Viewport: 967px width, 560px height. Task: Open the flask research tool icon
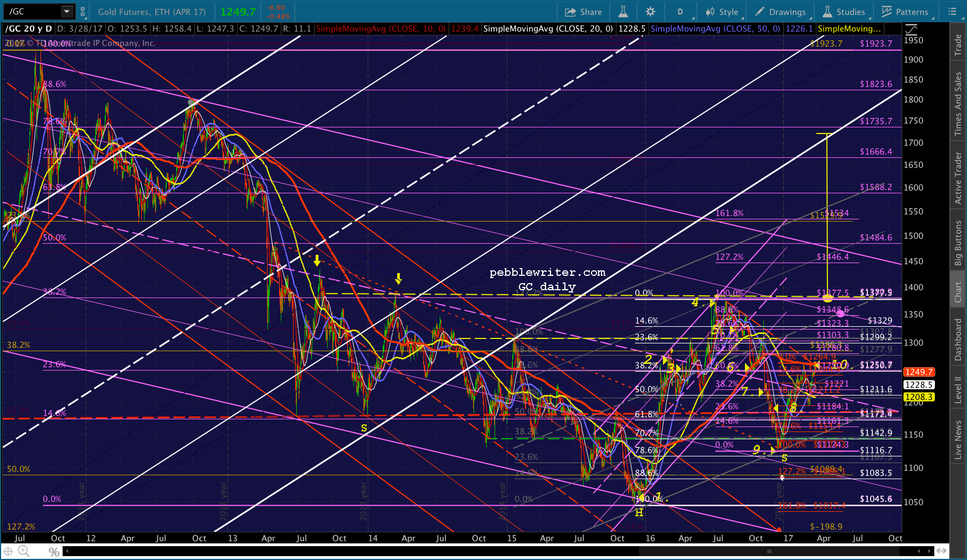[623, 12]
